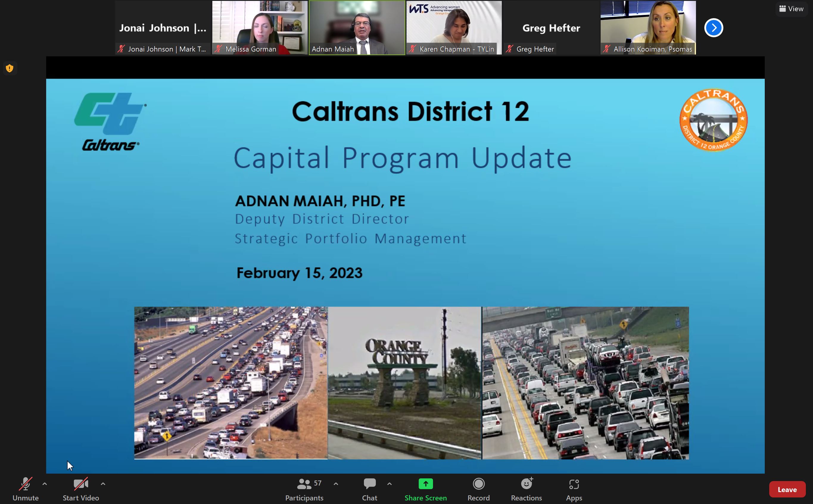The height and width of the screenshot is (504, 813).
Task: Show next page of participant videos
Action: [x=713, y=28]
